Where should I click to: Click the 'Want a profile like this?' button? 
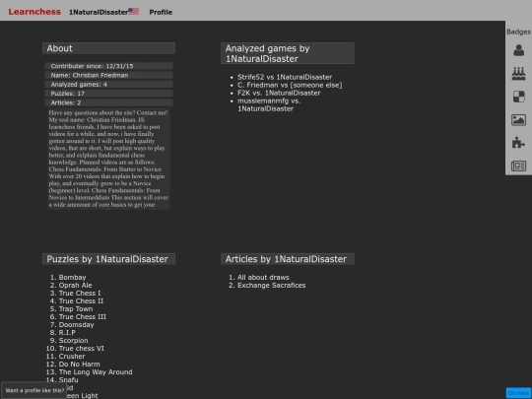[x=34, y=390]
